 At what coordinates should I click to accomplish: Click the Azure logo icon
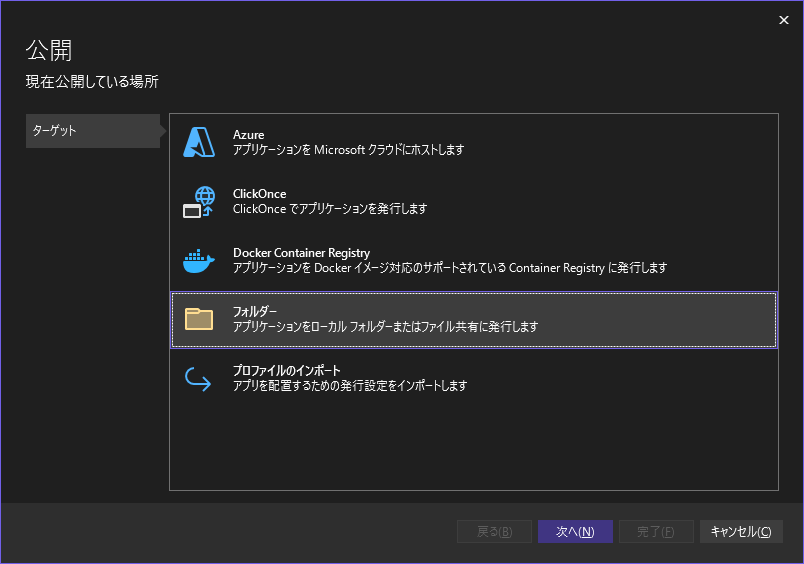tap(199, 142)
